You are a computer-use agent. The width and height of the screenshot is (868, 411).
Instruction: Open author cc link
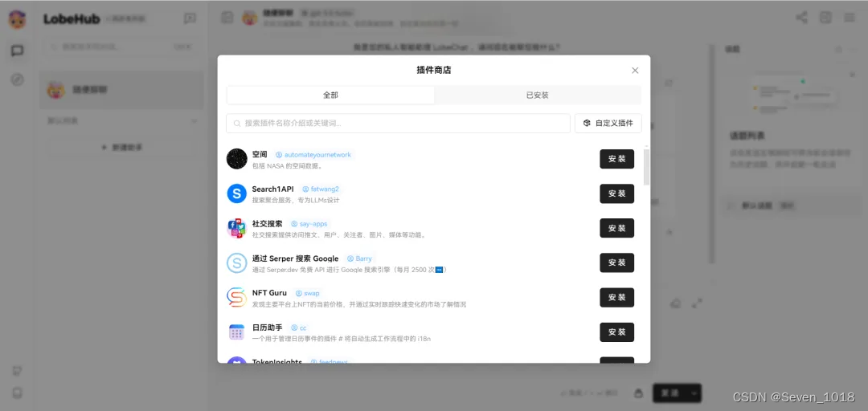click(x=299, y=328)
